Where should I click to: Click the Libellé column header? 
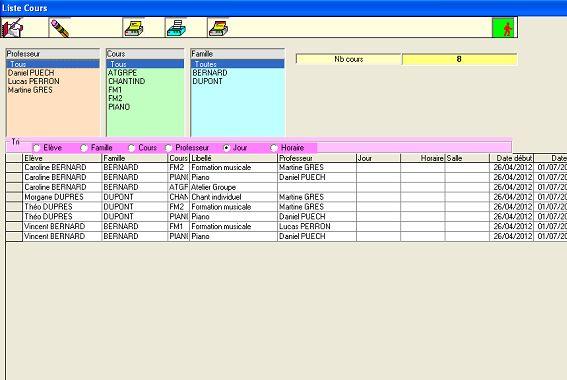click(233, 158)
